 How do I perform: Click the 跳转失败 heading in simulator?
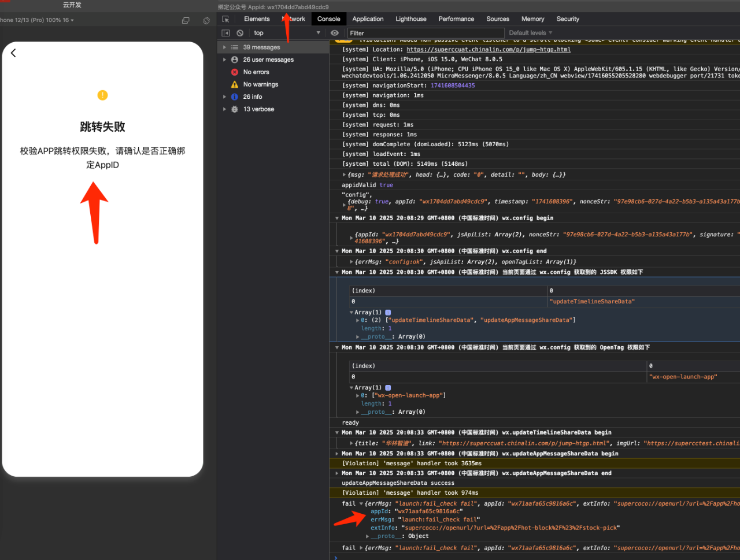tap(102, 127)
